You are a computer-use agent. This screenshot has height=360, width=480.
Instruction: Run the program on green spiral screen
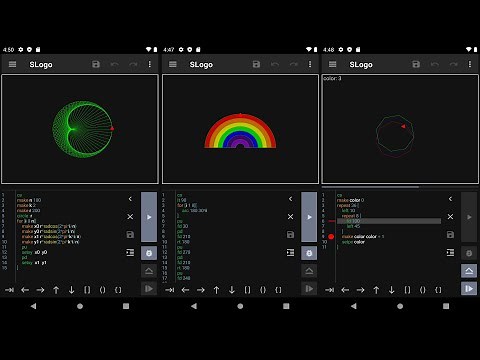[x=149, y=217]
